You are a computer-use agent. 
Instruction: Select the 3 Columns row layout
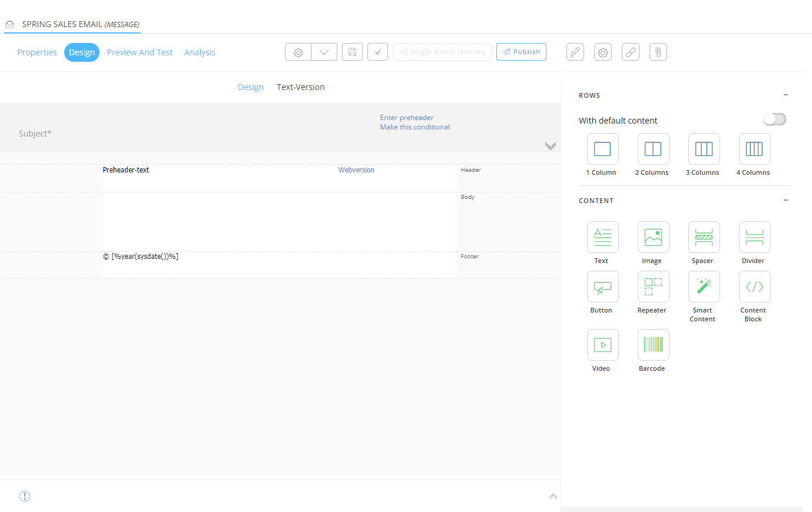(x=704, y=149)
